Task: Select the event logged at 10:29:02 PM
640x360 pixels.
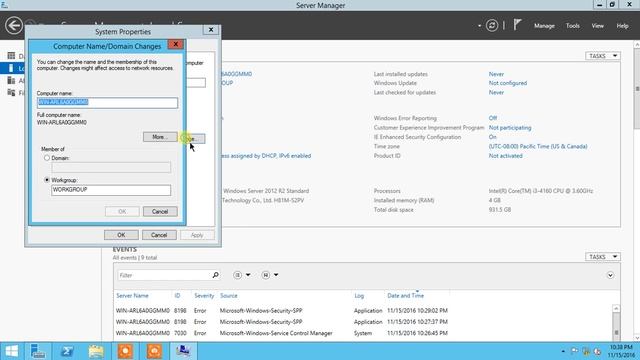Action: (363, 311)
